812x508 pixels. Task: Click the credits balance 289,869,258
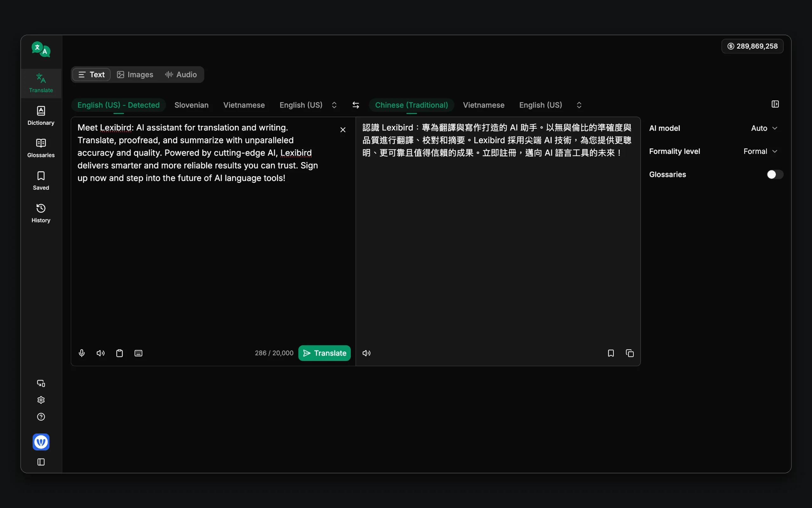pyautogui.click(x=752, y=46)
